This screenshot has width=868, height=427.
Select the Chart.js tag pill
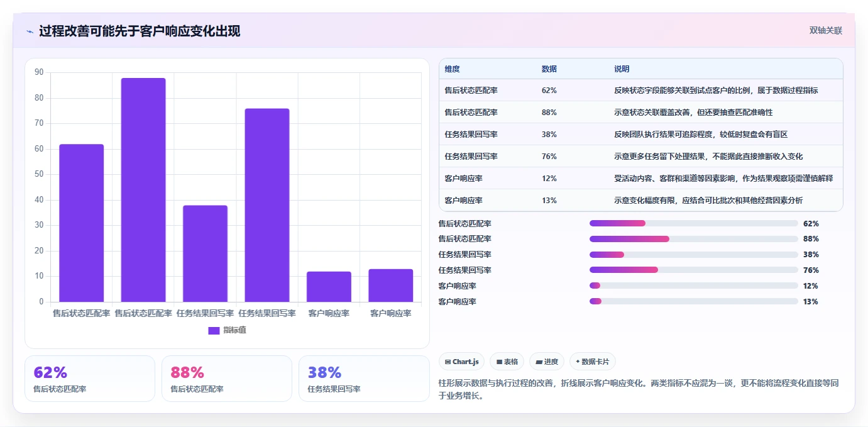coord(462,362)
